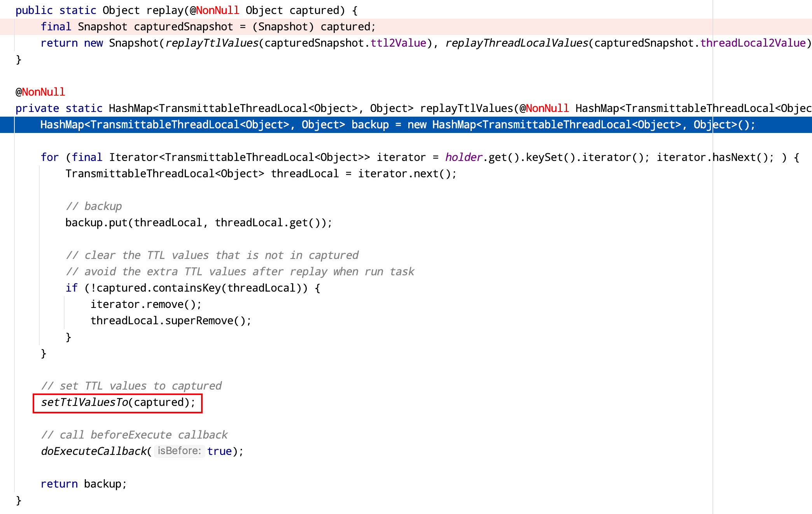Click the 'threadLocal2Value' field reference
812x514 pixels.
pyautogui.click(x=753, y=43)
